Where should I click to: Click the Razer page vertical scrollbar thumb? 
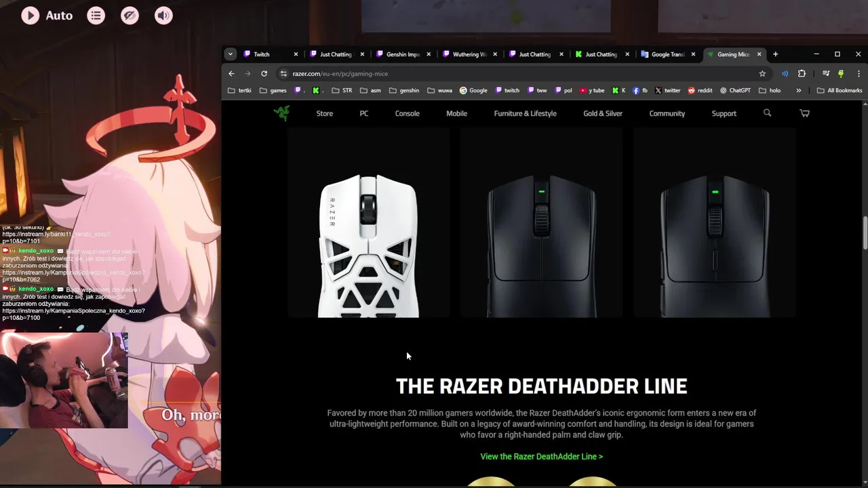865,232
